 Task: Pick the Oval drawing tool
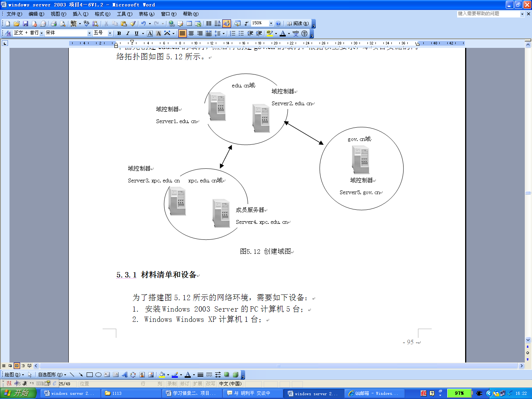pyautogui.click(x=98, y=375)
